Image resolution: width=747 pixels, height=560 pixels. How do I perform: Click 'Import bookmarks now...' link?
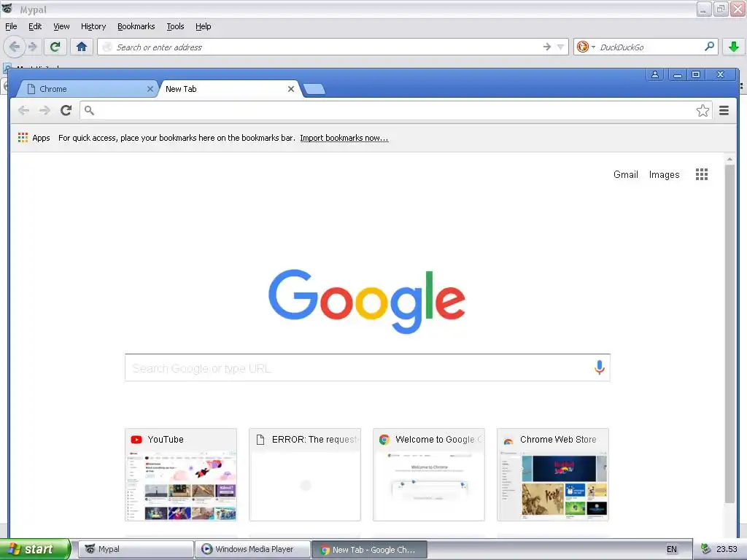344,138
